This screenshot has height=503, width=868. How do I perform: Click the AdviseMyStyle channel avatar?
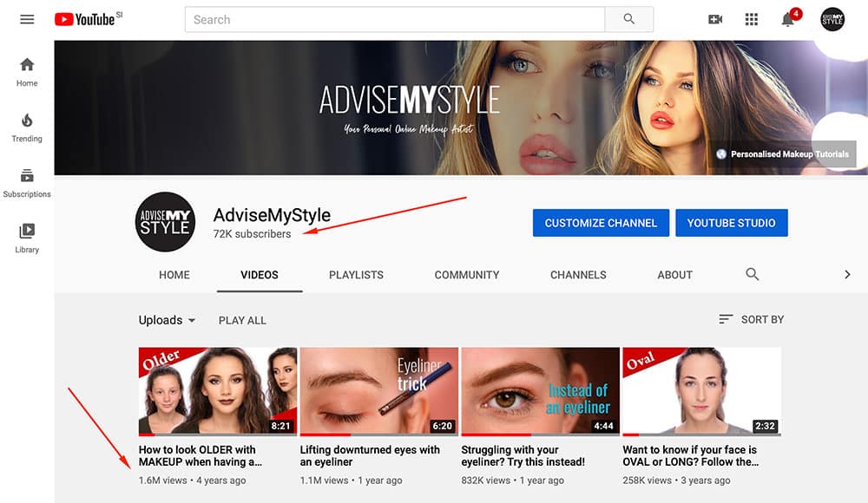tap(165, 222)
